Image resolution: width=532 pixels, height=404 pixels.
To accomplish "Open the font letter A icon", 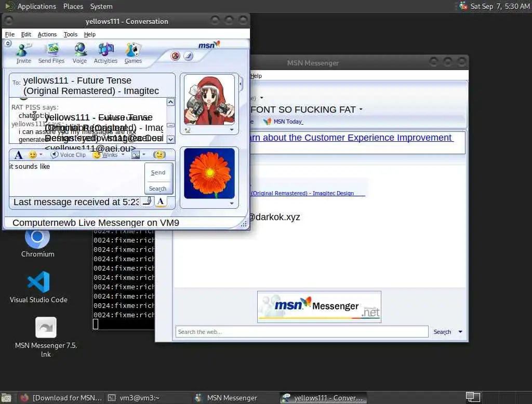I will (x=19, y=155).
